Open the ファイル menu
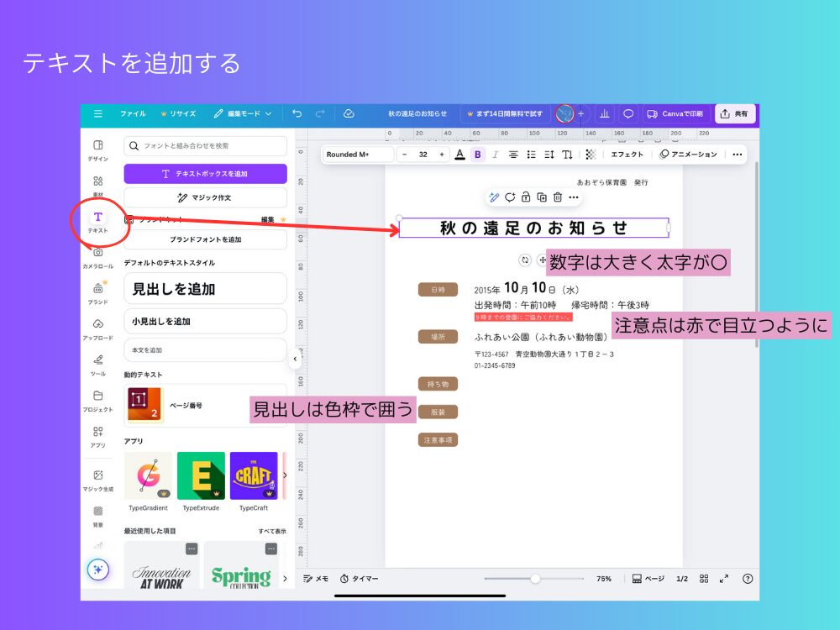 coord(133,113)
